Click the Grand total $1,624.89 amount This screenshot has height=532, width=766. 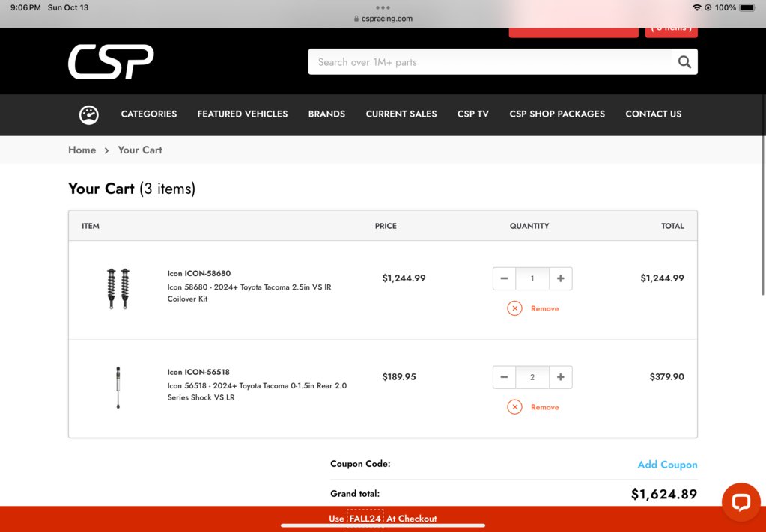(x=664, y=495)
